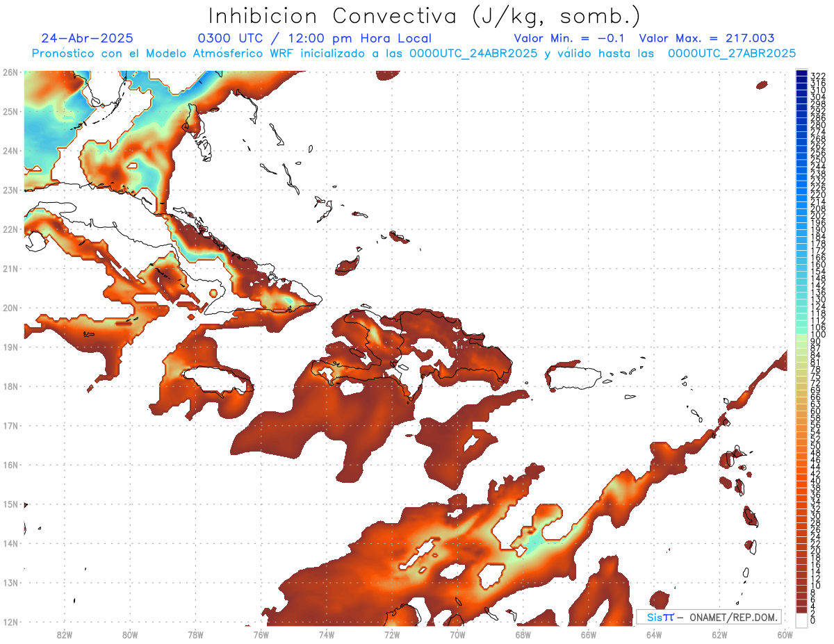Screen dimensions: 834x644
Task: Click the "76W" longitude axis label
Action: coord(261,634)
